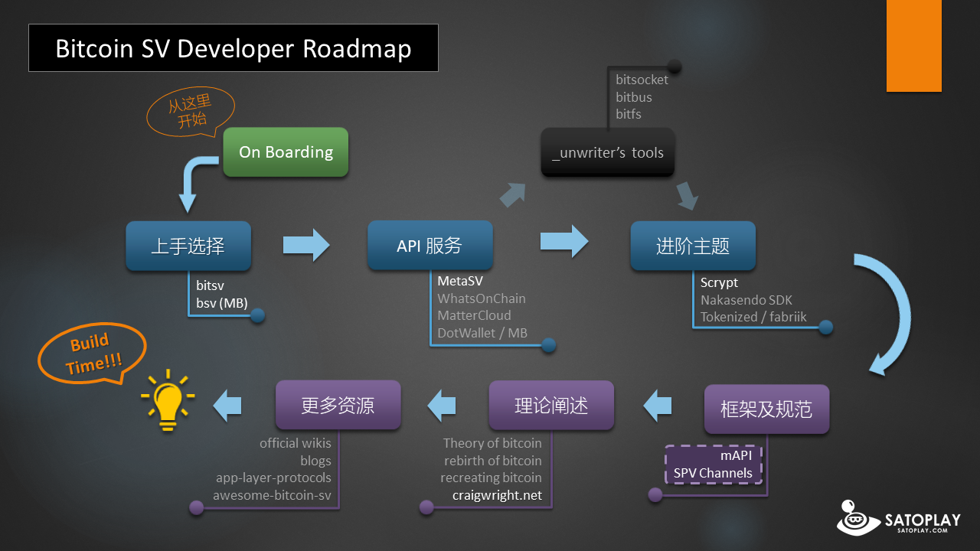Screen dimensions: 980x551
Task: Select MetaSV under API services
Action: pos(460,281)
